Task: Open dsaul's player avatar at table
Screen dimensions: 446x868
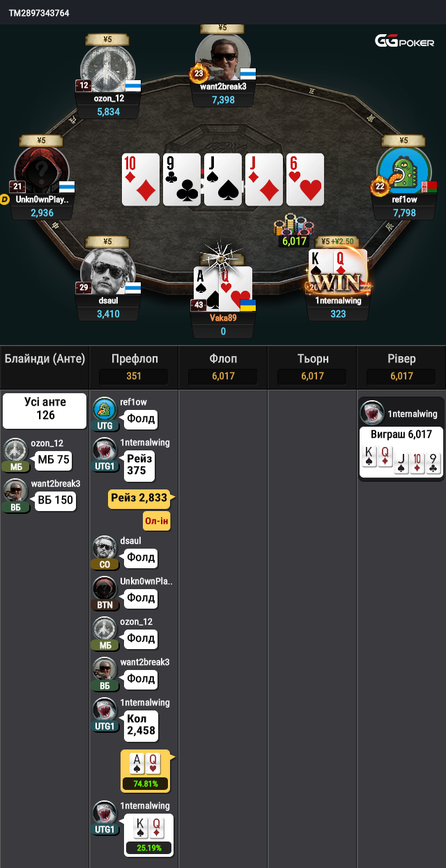Action: click(107, 273)
